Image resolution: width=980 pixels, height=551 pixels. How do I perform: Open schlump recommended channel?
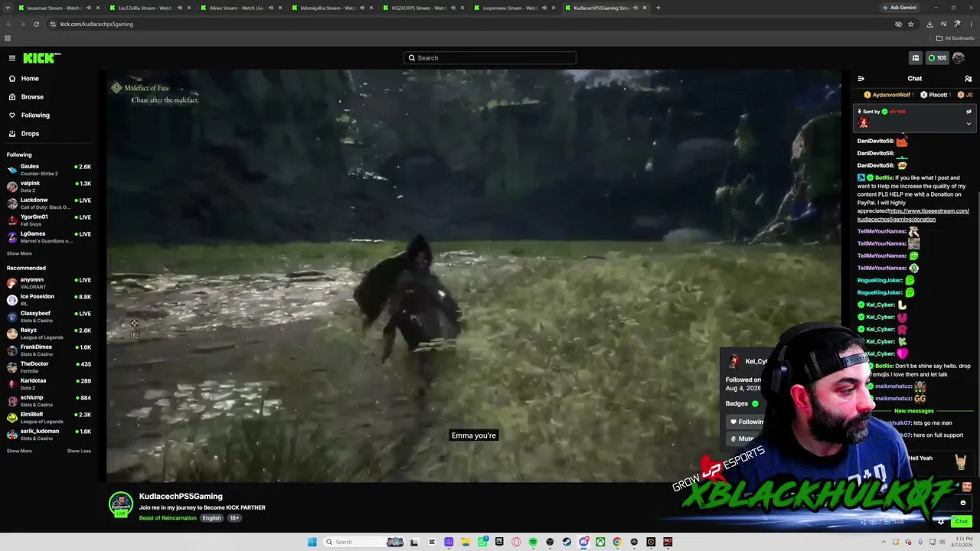click(x=49, y=401)
